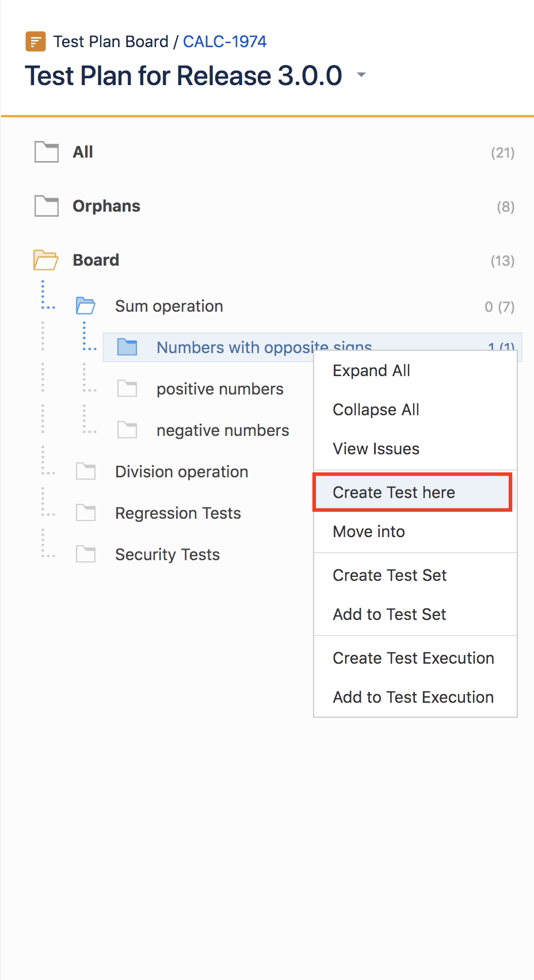Click the All folder icon
Screen dimensions: 534x980
coord(47,152)
